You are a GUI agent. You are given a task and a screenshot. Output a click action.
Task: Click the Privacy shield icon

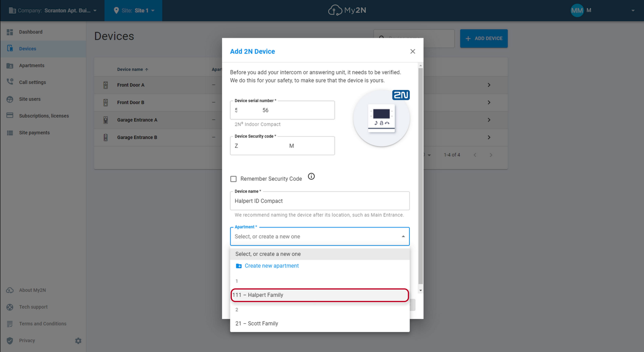pos(10,340)
